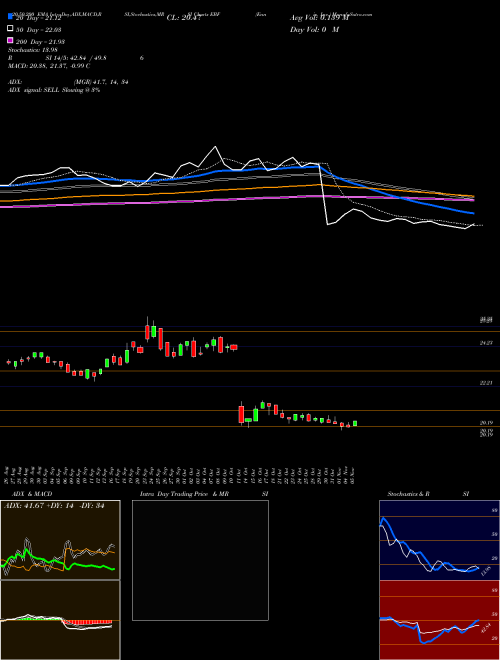Click the MACD histogram panel

coord(60,620)
